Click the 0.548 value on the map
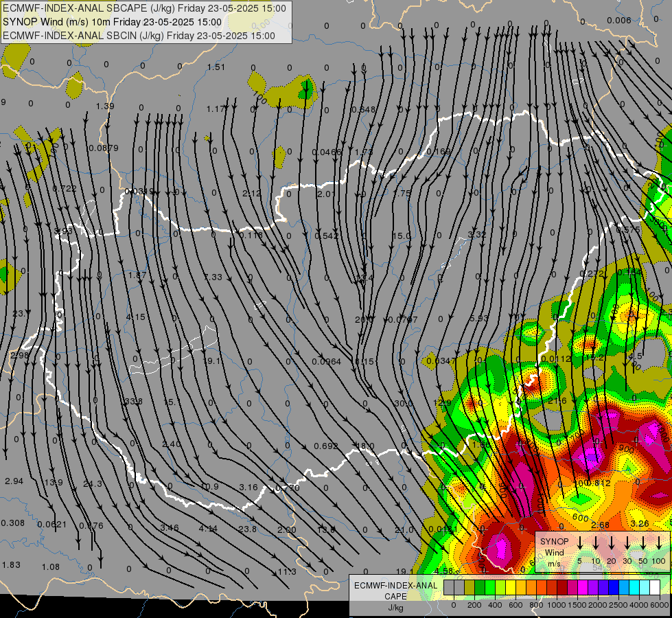The width and height of the screenshot is (672, 618). pos(363,109)
